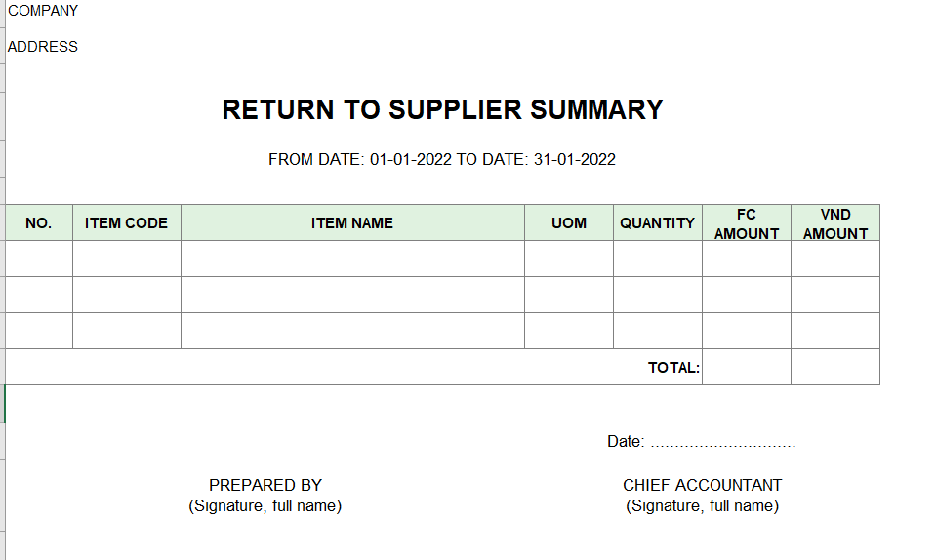Click the PREPARED BY label

265,485
